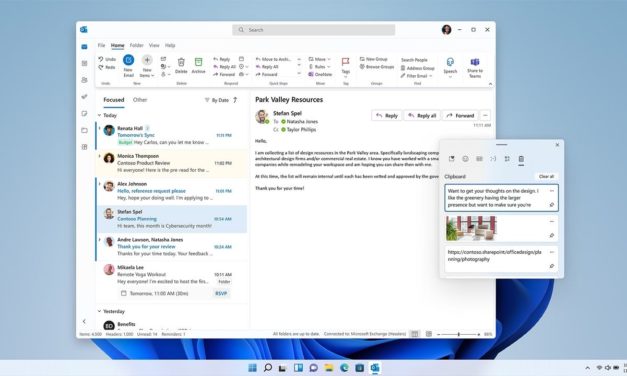Open the Speech ribbon button
The image size is (627, 376).
(x=450, y=66)
